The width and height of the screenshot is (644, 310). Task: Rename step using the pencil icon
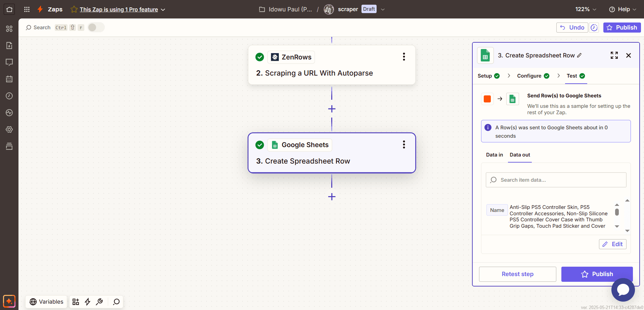click(579, 55)
